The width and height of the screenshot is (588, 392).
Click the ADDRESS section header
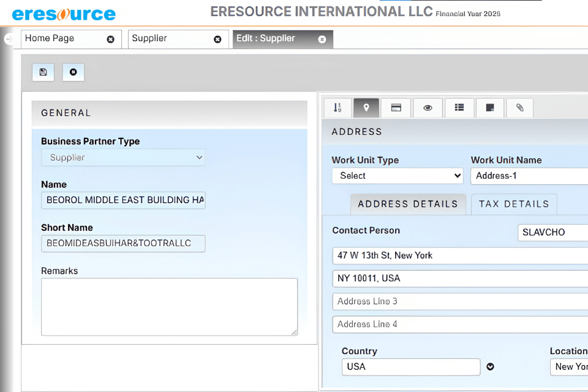click(455, 132)
